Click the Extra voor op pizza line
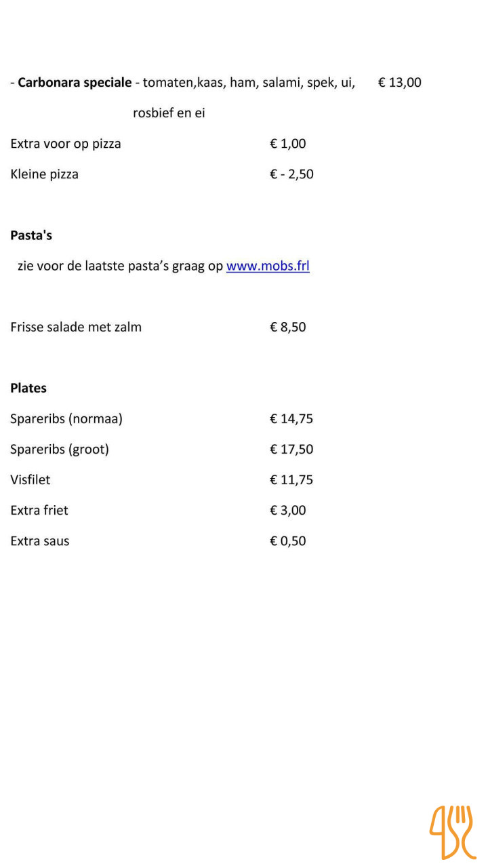 pyautogui.click(x=66, y=144)
